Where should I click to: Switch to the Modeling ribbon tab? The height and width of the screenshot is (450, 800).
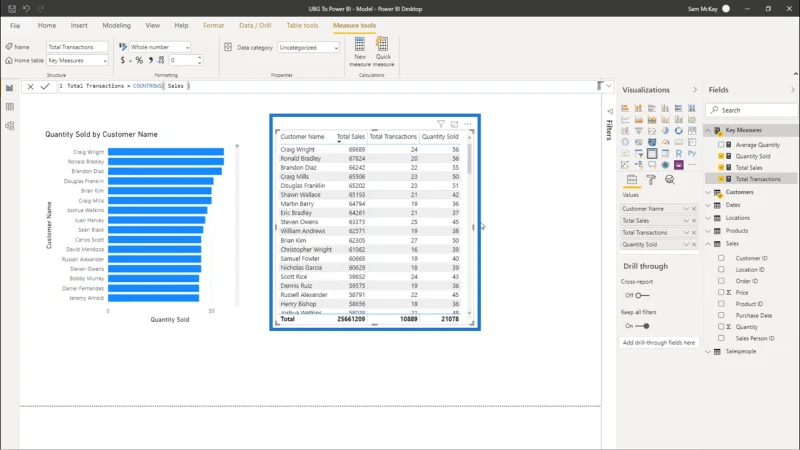tap(116, 26)
